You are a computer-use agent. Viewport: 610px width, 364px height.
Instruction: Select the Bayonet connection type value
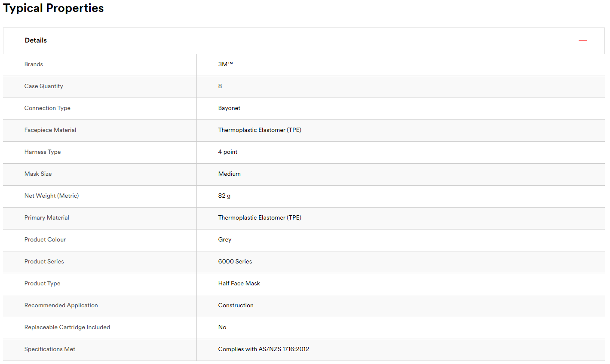tap(229, 108)
